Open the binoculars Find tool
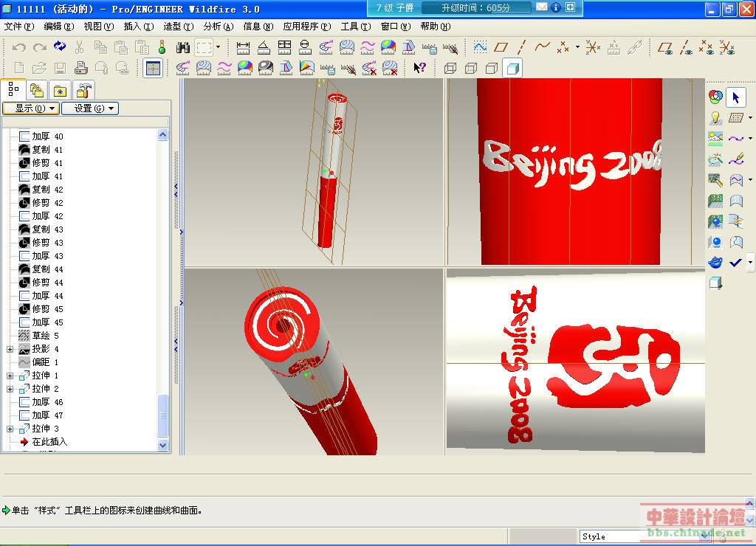The height and width of the screenshot is (546, 756). (x=183, y=47)
